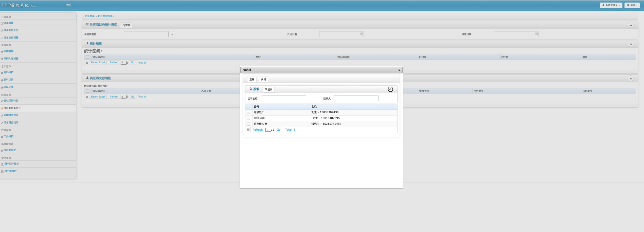
Task: Toggle select-all checkbox in 统计结果 table header
Action: click(x=87, y=57)
